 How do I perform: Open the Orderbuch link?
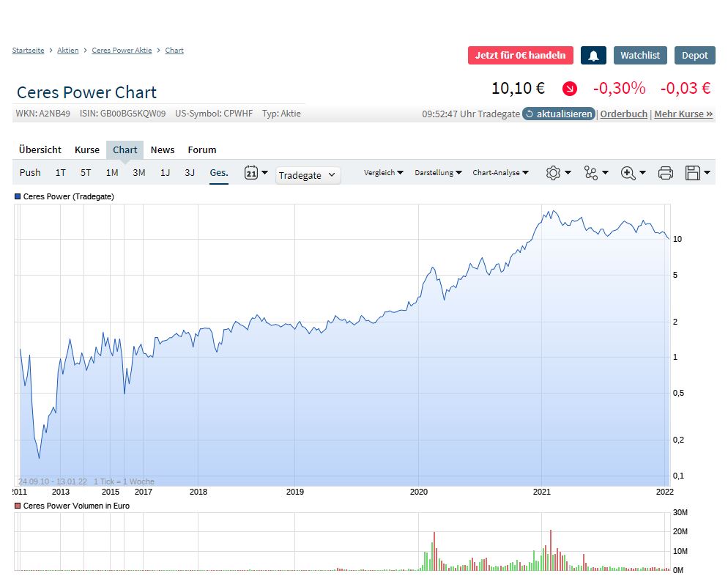(x=623, y=114)
